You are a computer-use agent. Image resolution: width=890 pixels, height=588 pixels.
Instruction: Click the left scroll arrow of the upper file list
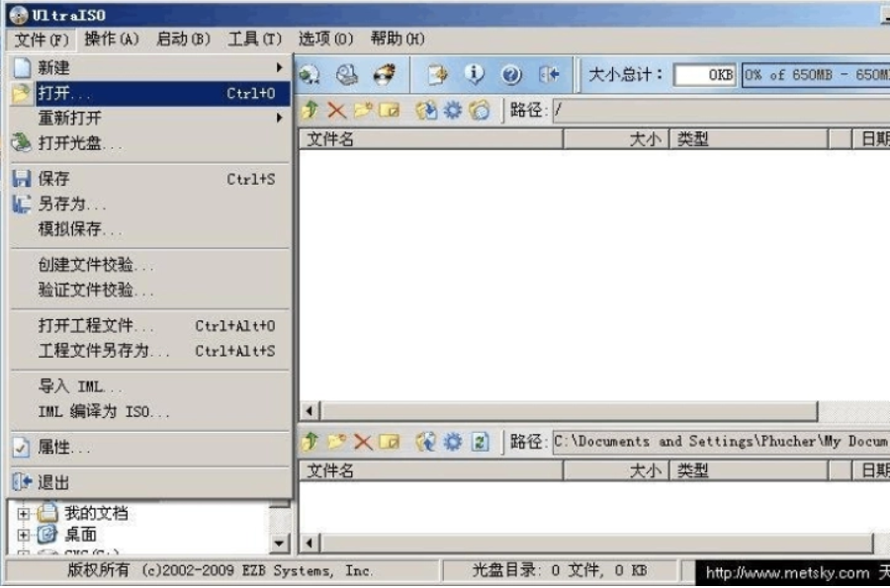coord(310,410)
